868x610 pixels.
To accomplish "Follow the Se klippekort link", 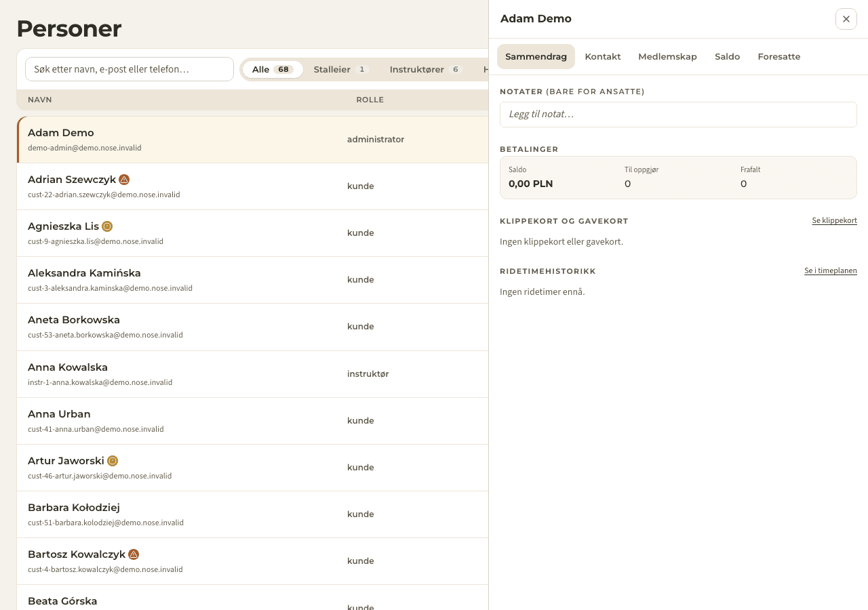I will [x=835, y=221].
